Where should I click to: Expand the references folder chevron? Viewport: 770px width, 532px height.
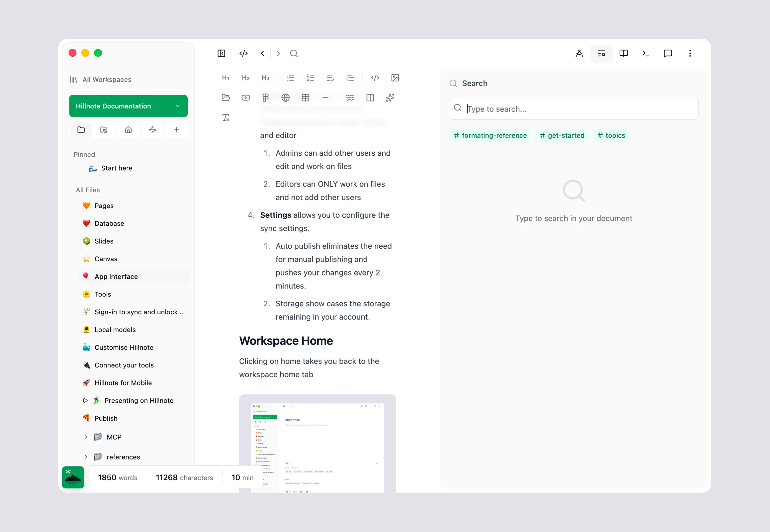pos(85,457)
